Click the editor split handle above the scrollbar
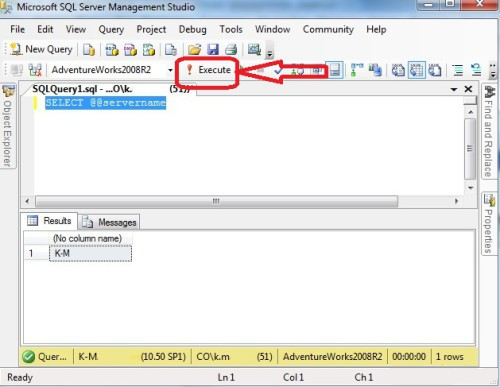This screenshot has height=387, width=500. coord(470,100)
